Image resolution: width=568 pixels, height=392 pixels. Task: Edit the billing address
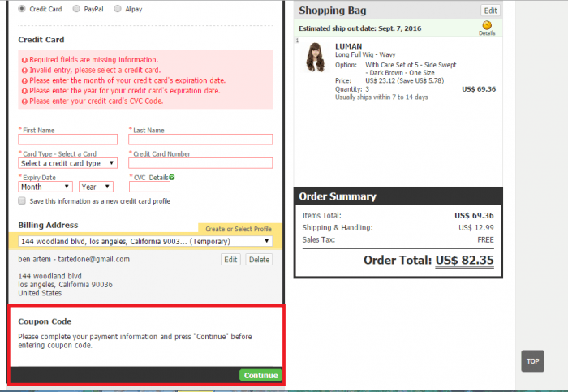point(230,260)
